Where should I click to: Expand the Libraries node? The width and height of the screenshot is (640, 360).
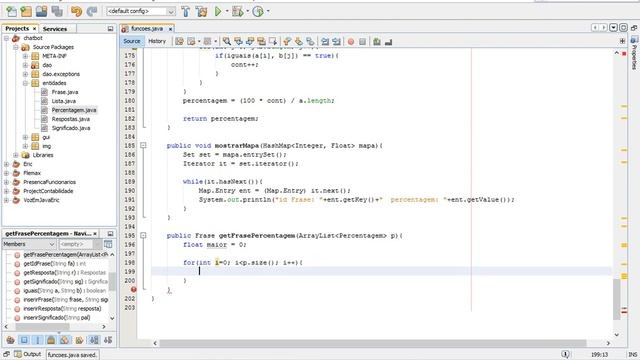(x=16, y=155)
